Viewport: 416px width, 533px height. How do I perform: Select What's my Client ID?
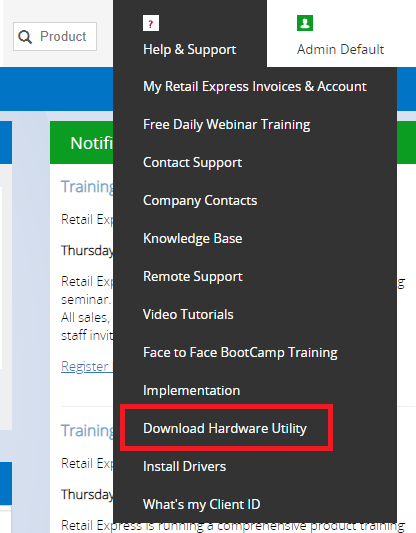(202, 504)
